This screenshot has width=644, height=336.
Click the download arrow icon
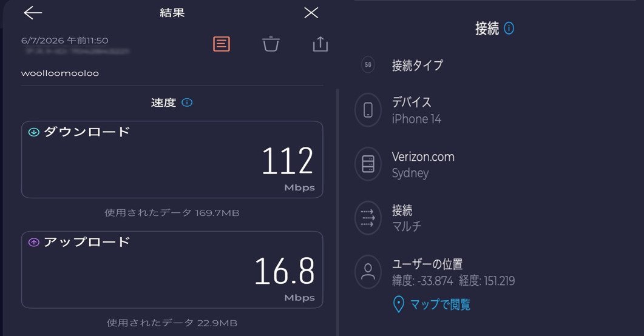point(33,132)
